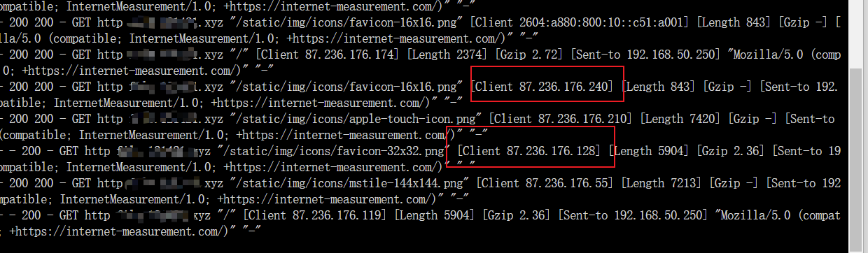This screenshot has height=253, width=868.
Task: Click the mstile-144x144.png request path
Action: (x=349, y=183)
